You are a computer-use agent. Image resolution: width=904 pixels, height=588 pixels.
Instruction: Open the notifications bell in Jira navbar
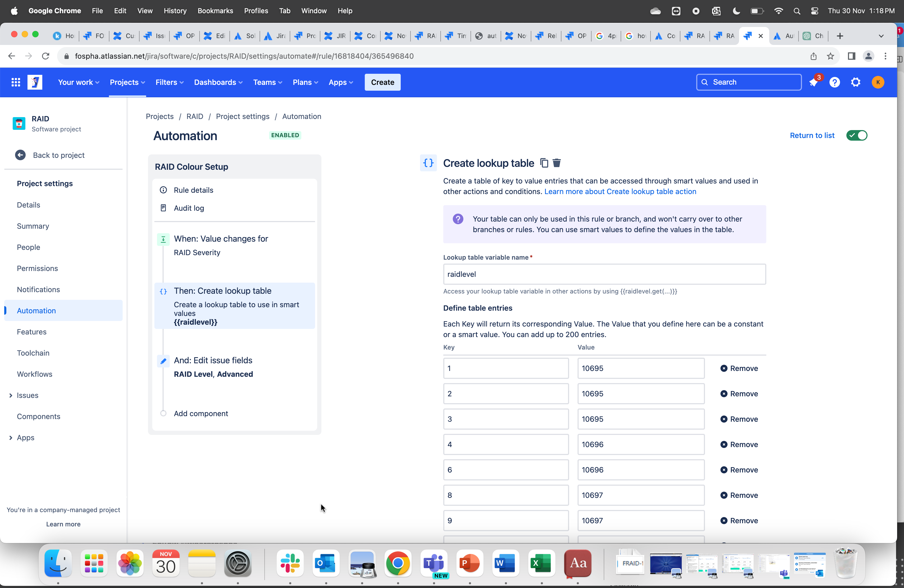814,82
